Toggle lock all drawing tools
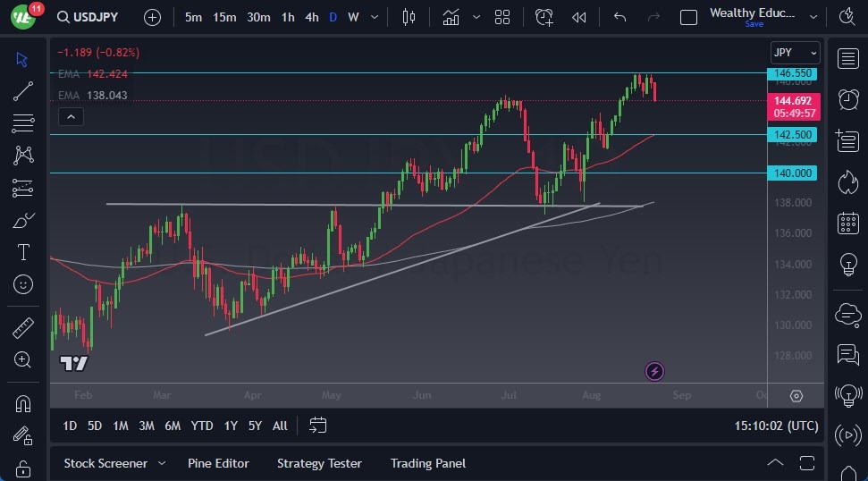 click(x=23, y=468)
